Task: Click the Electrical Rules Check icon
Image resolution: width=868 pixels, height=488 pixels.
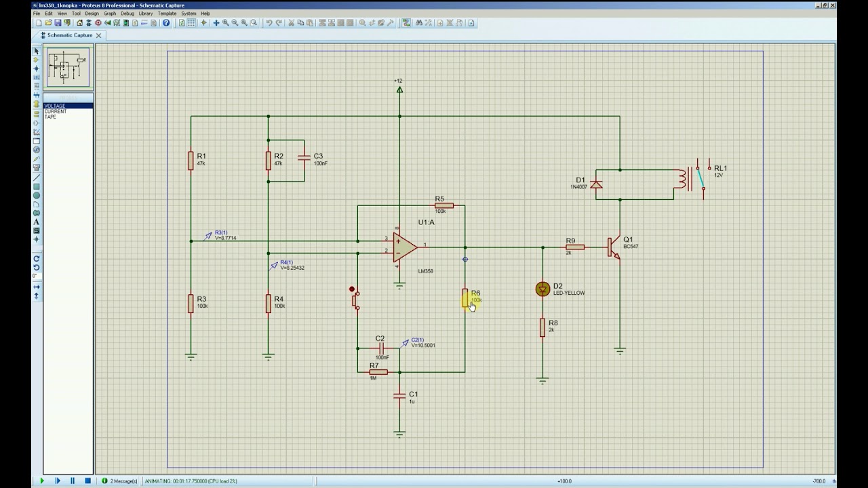Action: [x=471, y=22]
